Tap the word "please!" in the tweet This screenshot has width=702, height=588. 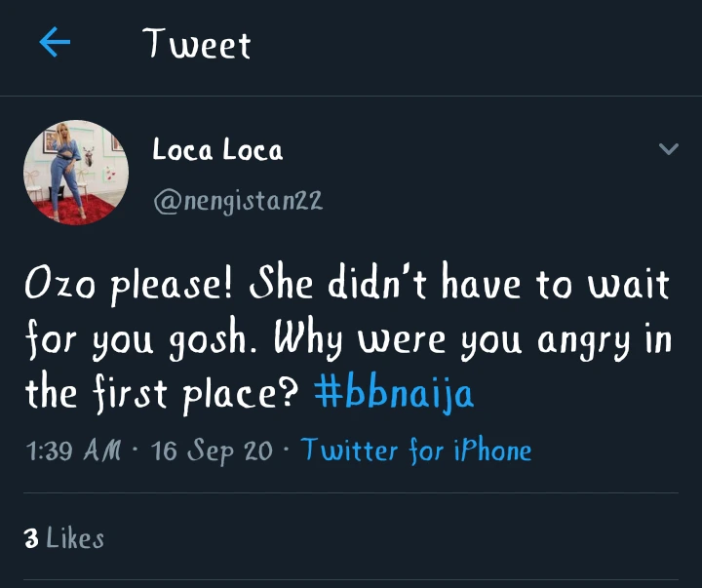pyautogui.click(x=172, y=286)
